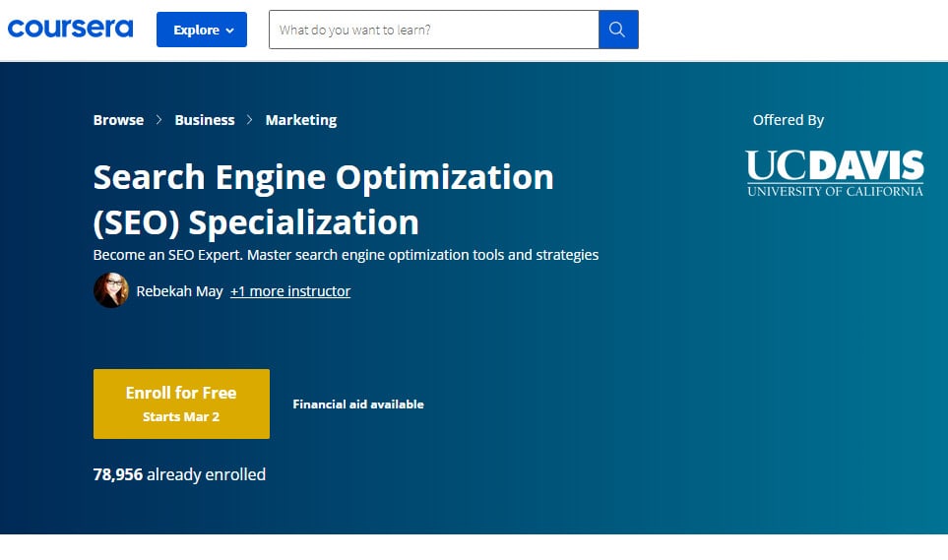
Task: Open the Business breadcrumb link
Action: [x=205, y=120]
